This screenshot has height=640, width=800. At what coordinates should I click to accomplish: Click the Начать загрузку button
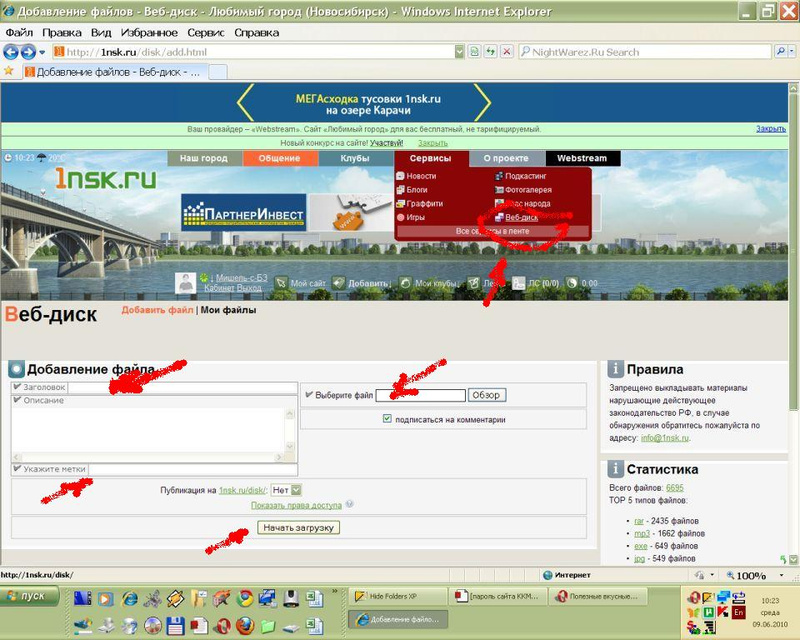pos(298,527)
